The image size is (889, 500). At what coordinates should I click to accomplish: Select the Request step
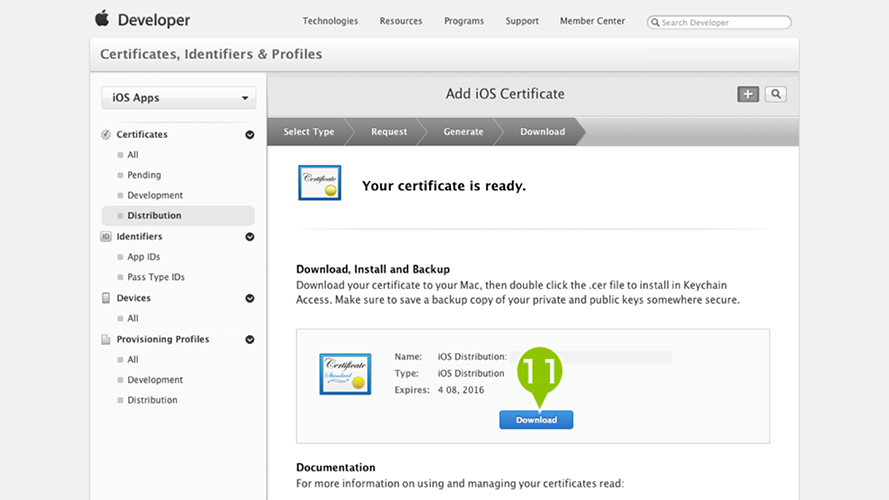point(389,132)
